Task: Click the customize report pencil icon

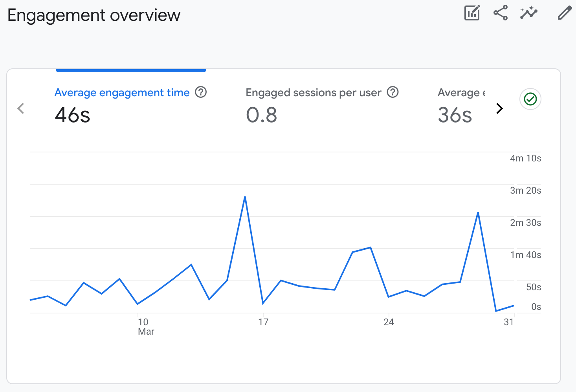Action: (565, 13)
